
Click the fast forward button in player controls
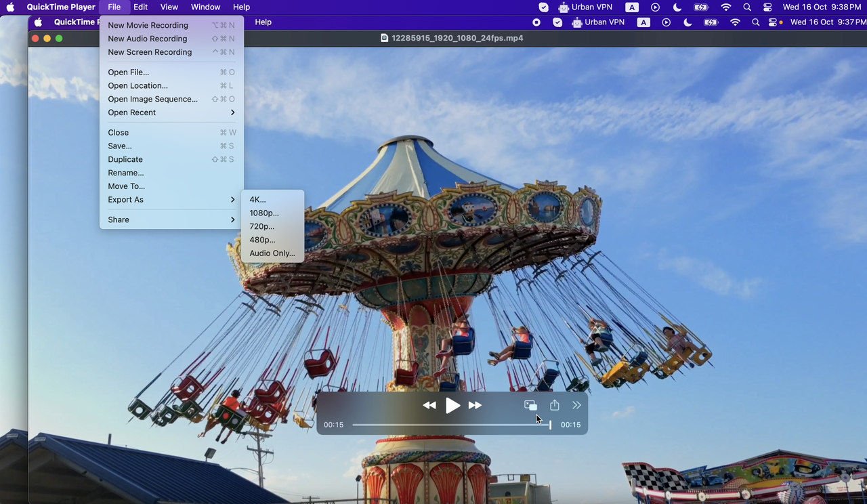pyautogui.click(x=475, y=406)
